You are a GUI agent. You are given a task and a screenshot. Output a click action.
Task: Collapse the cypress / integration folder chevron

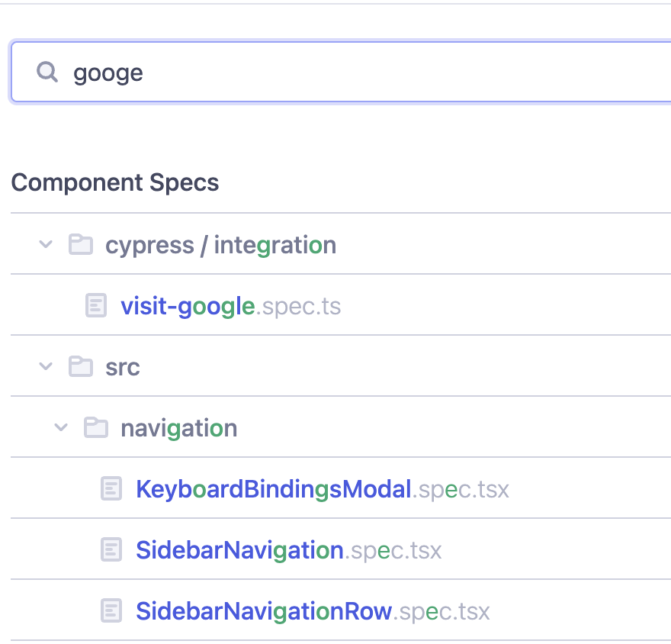pyautogui.click(x=46, y=245)
